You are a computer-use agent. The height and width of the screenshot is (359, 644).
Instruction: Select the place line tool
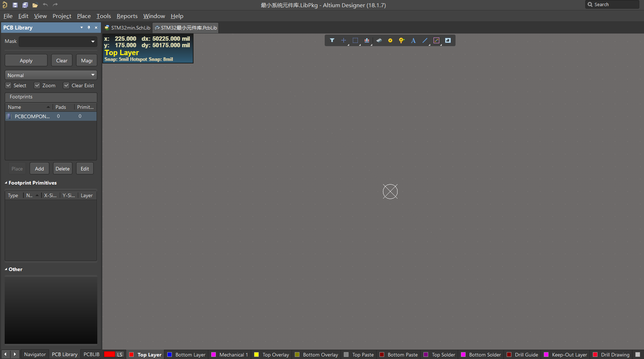coord(425,40)
